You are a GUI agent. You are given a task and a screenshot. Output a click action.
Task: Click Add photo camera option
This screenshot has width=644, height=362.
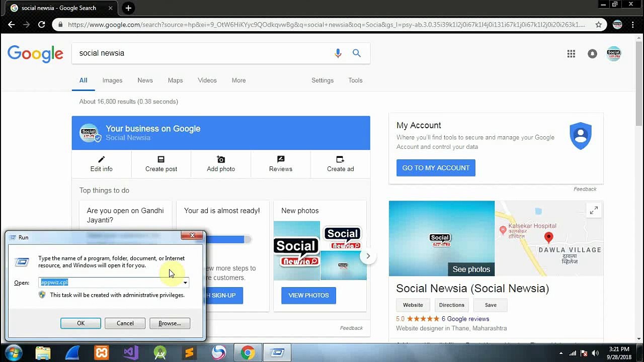point(221,164)
